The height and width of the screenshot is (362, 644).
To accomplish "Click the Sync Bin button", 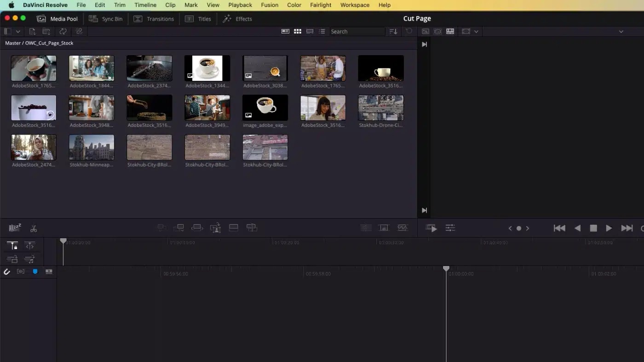I will [106, 19].
